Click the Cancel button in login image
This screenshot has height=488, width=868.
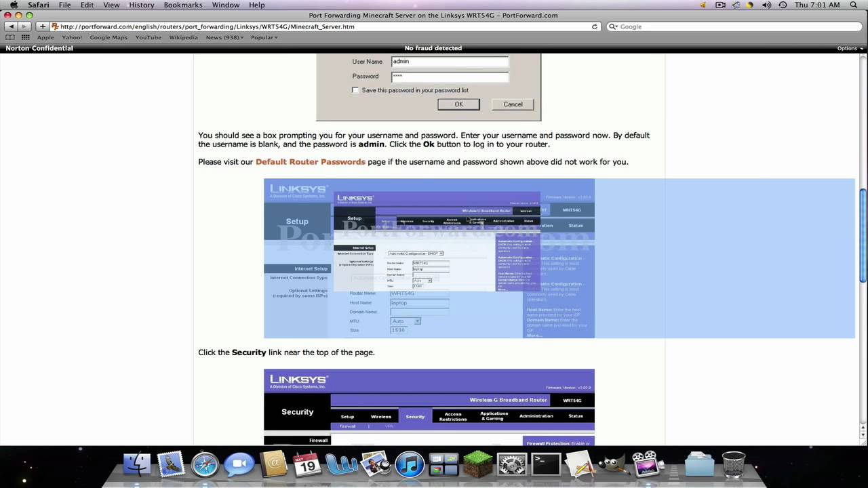click(x=513, y=104)
